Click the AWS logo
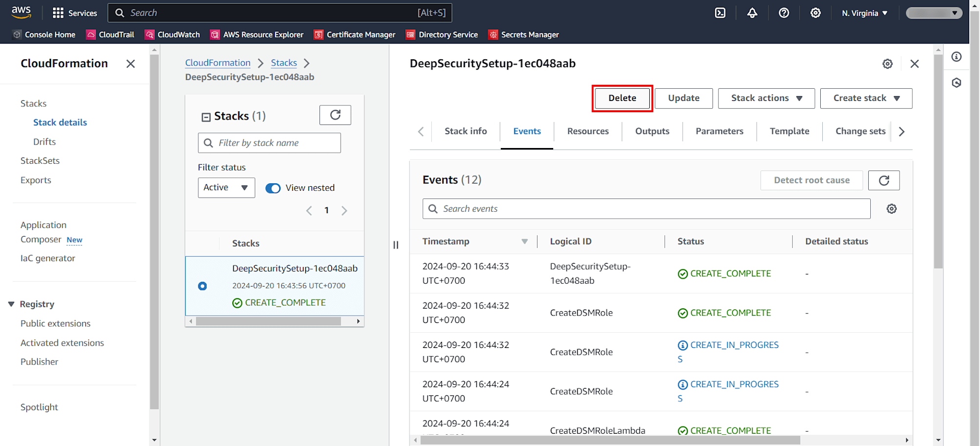Image resolution: width=980 pixels, height=446 pixels. click(x=21, y=13)
